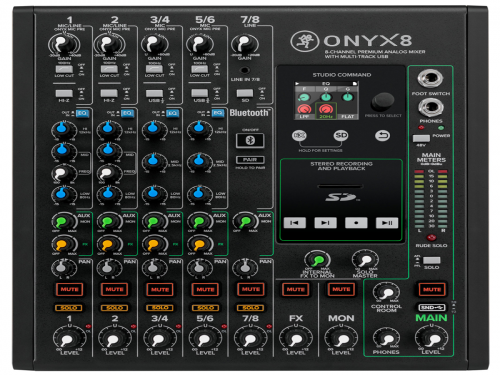This screenshot has height=375, width=500.
Task: Click the PHONES level knob
Action: 386,338
